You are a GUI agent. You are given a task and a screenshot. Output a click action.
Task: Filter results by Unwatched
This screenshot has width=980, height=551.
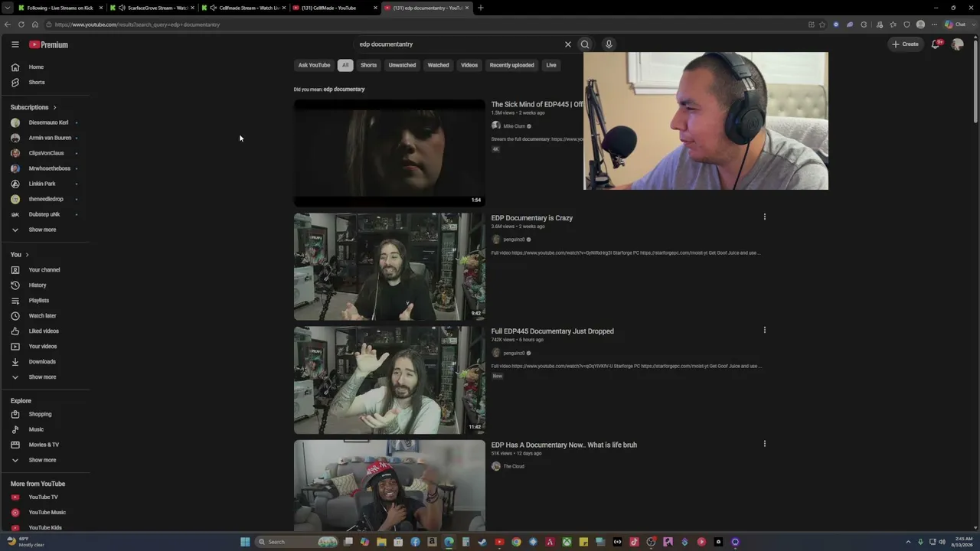tap(402, 65)
